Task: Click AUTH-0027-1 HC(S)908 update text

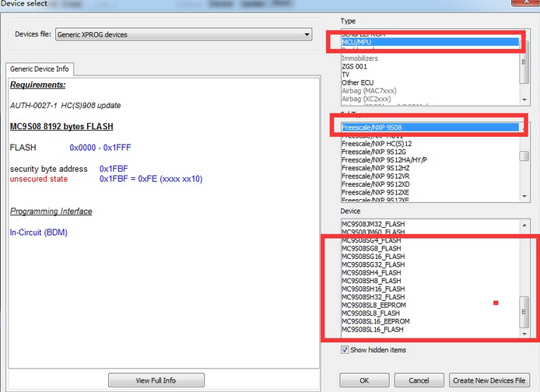Action: [x=65, y=105]
